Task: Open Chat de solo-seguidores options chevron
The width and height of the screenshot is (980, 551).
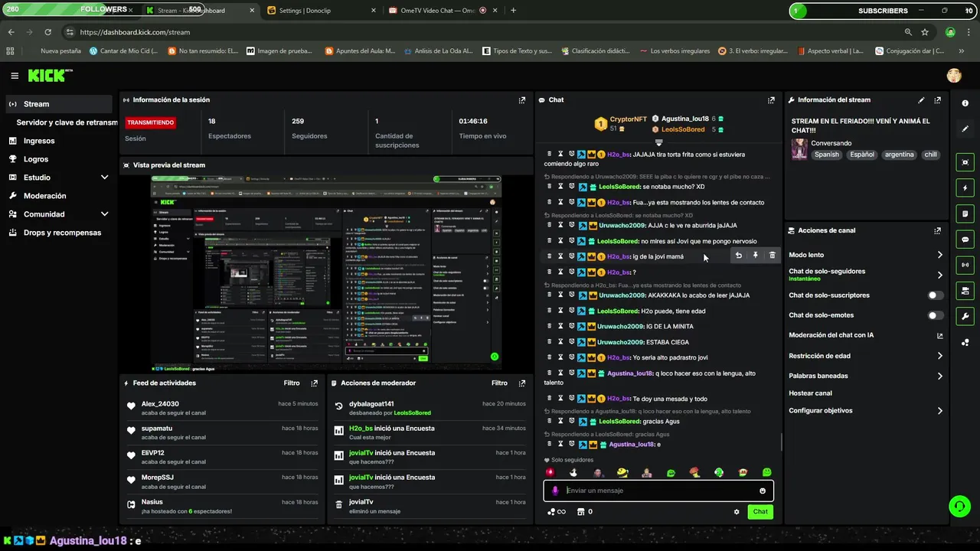Action: 940,275
